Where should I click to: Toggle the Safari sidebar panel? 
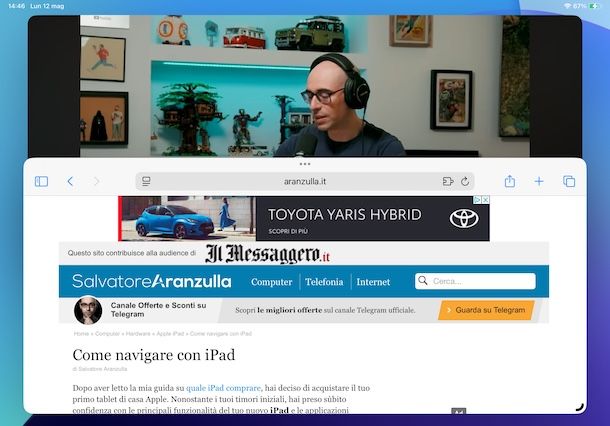[x=41, y=181]
